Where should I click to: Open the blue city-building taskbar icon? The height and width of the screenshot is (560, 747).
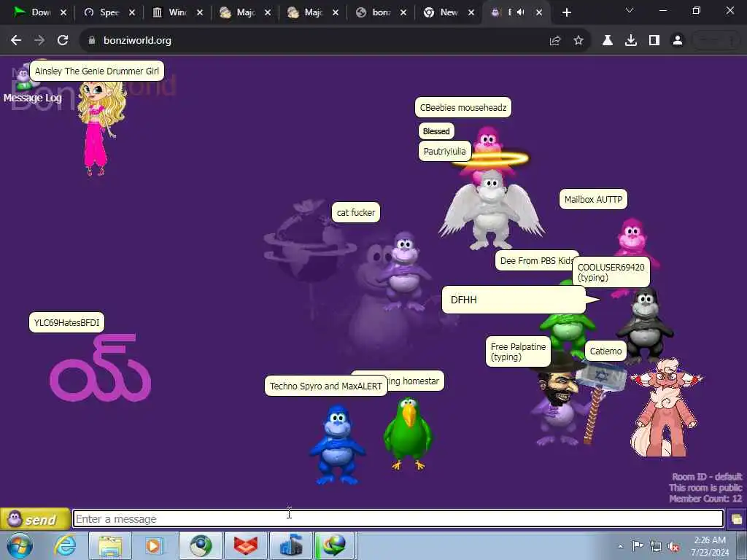291,545
